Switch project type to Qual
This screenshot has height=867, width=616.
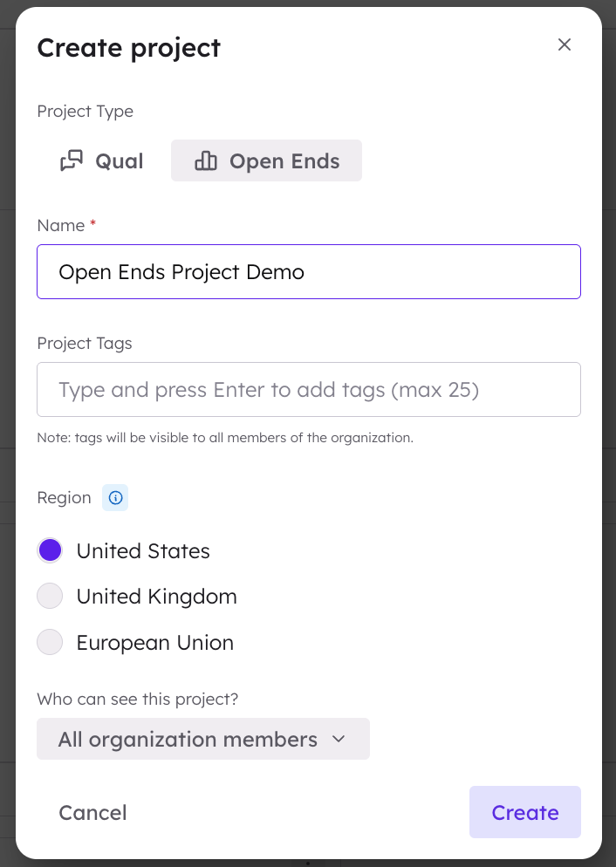[102, 160]
